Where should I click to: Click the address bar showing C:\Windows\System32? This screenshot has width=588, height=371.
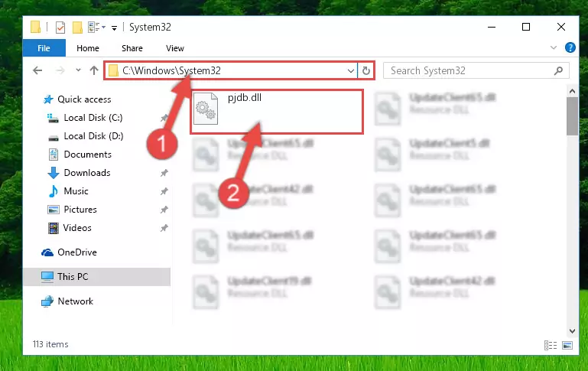pyautogui.click(x=231, y=70)
